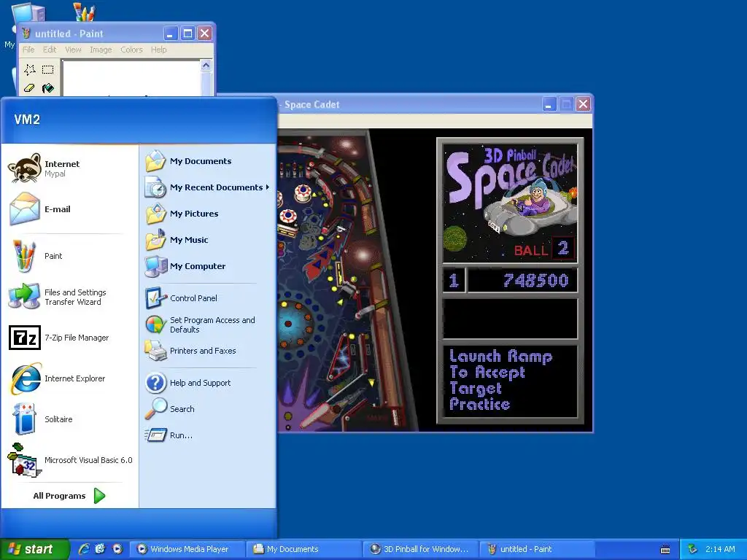Open Paint's View menu
This screenshot has height=560, width=747.
tap(73, 50)
